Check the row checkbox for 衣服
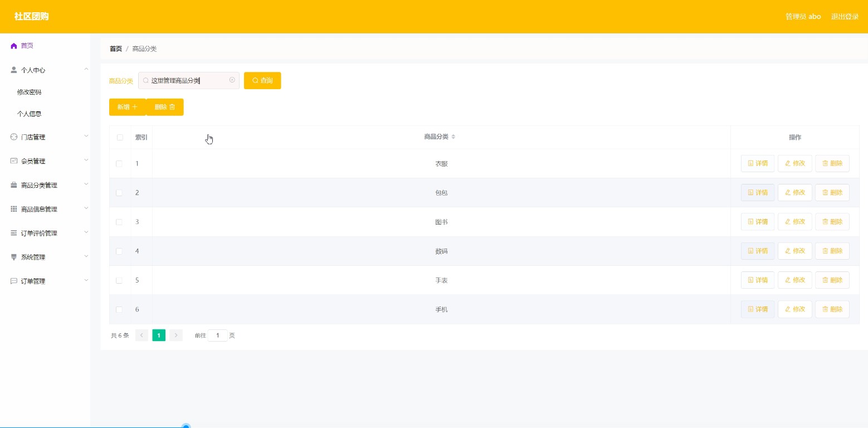This screenshot has height=428, width=868. 119,164
